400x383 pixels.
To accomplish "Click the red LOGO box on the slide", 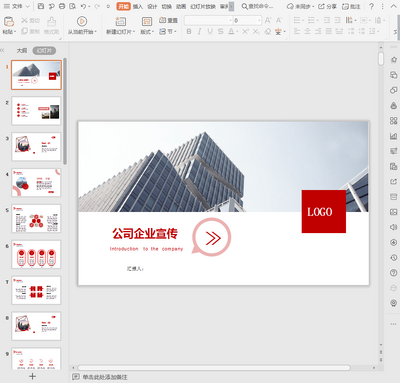I will pyautogui.click(x=324, y=211).
